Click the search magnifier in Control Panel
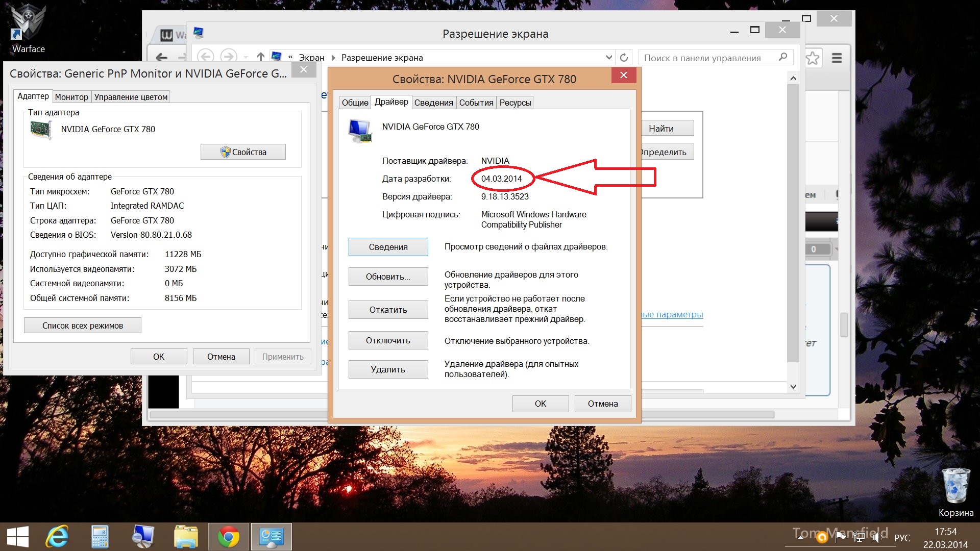This screenshot has width=980, height=551. [x=783, y=57]
